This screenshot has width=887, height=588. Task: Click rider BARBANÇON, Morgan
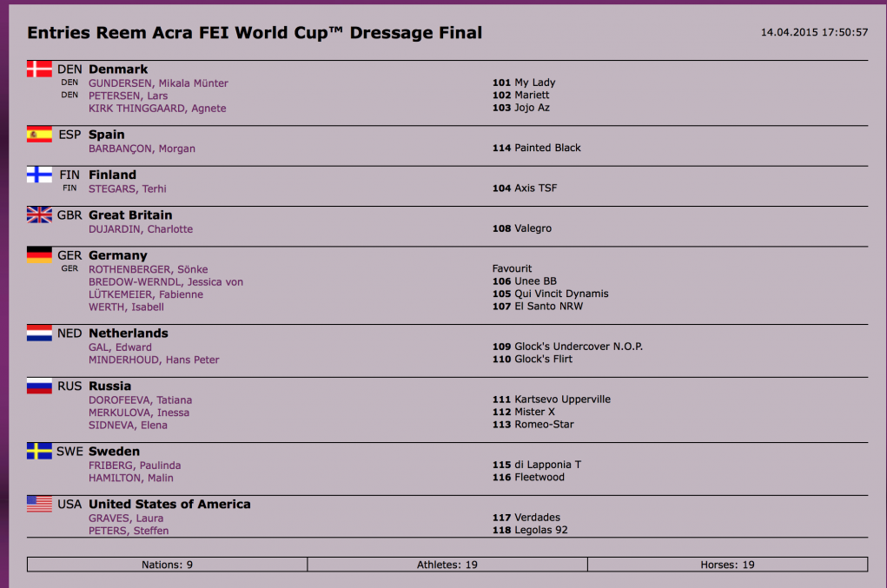[x=142, y=149]
